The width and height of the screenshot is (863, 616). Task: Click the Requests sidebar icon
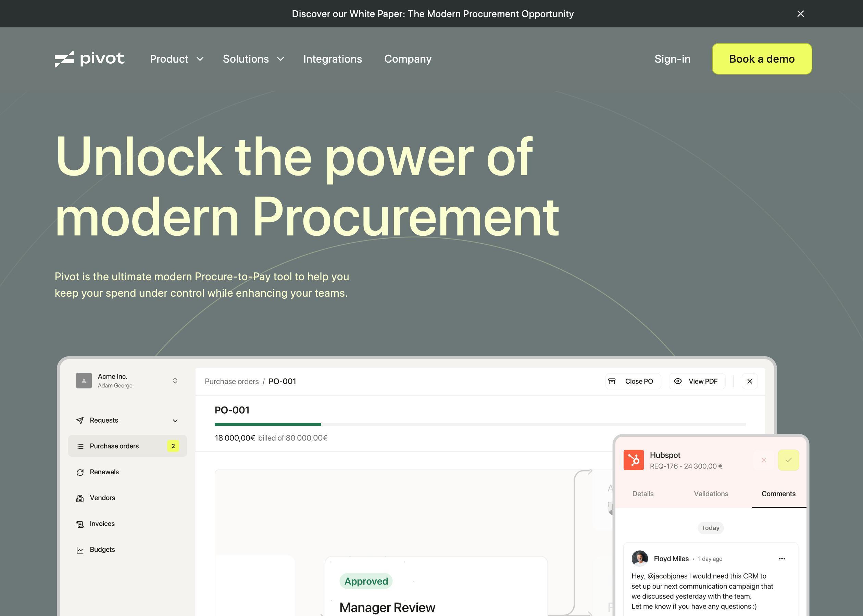coord(80,419)
